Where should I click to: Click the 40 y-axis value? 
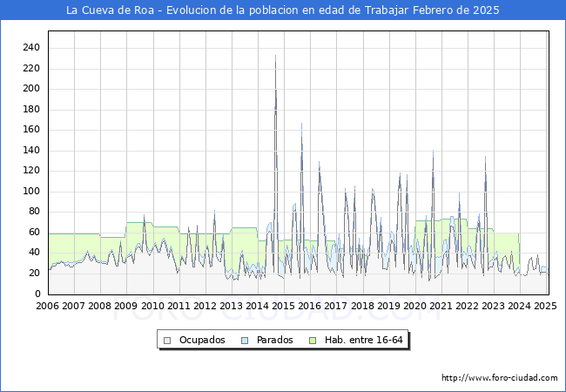(x=35, y=252)
